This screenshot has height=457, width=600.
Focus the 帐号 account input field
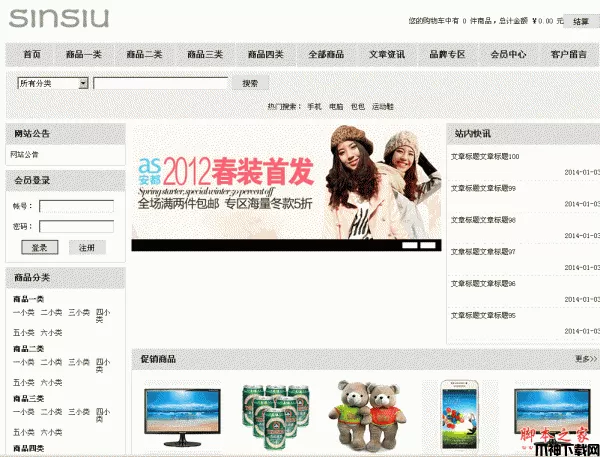76,206
